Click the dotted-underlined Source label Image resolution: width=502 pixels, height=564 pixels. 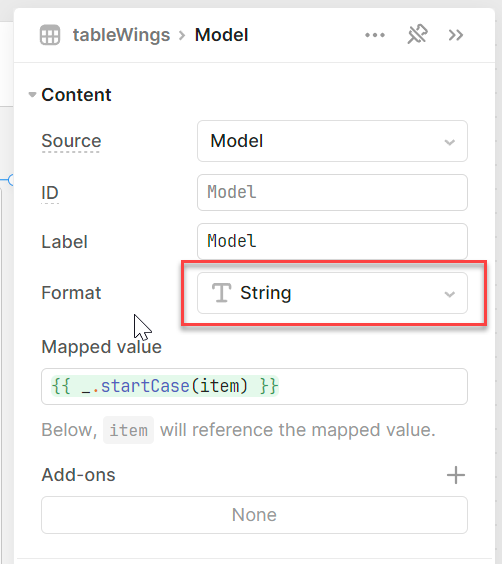pyautogui.click(x=71, y=141)
